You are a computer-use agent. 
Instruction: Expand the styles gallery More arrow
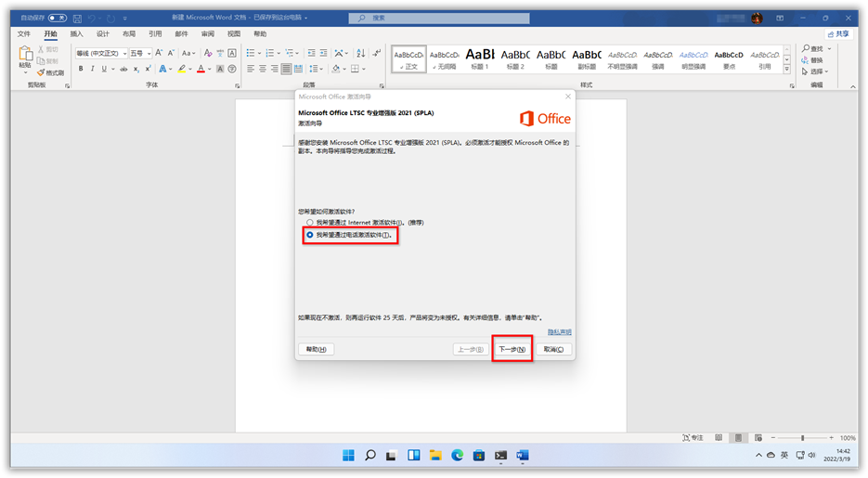pos(786,70)
